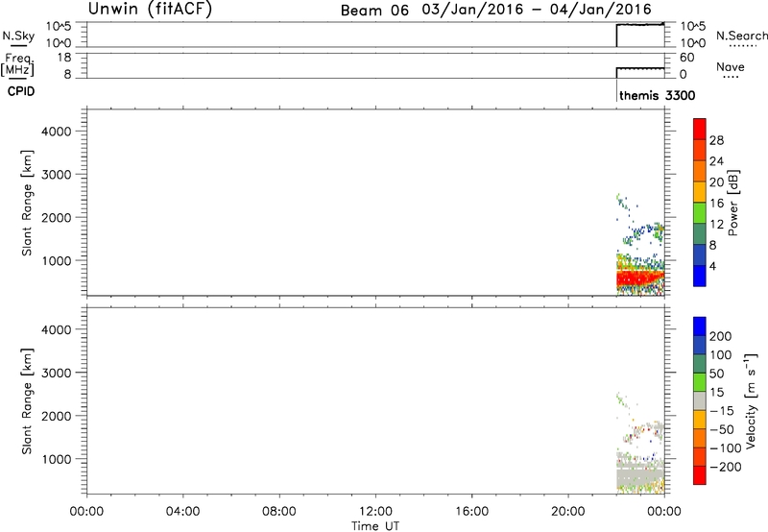
Task: Click the '60' Nave axis tick label
Action: [686, 58]
